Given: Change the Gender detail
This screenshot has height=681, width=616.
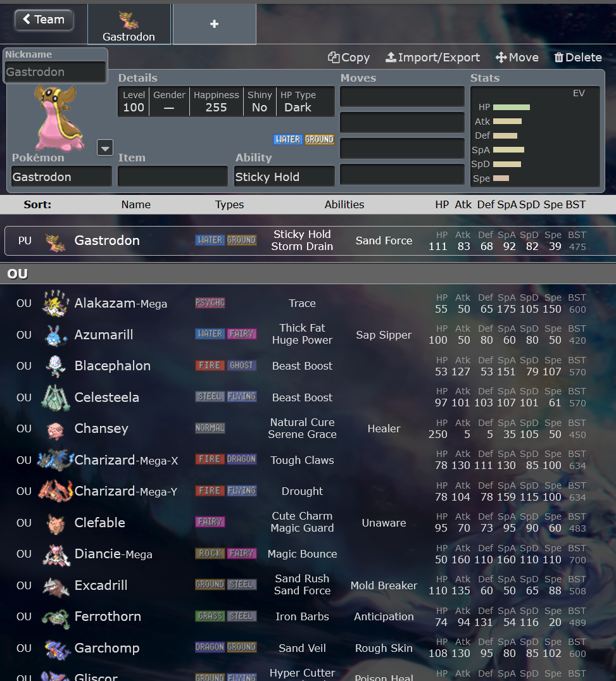Looking at the screenshot, I should [x=169, y=102].
